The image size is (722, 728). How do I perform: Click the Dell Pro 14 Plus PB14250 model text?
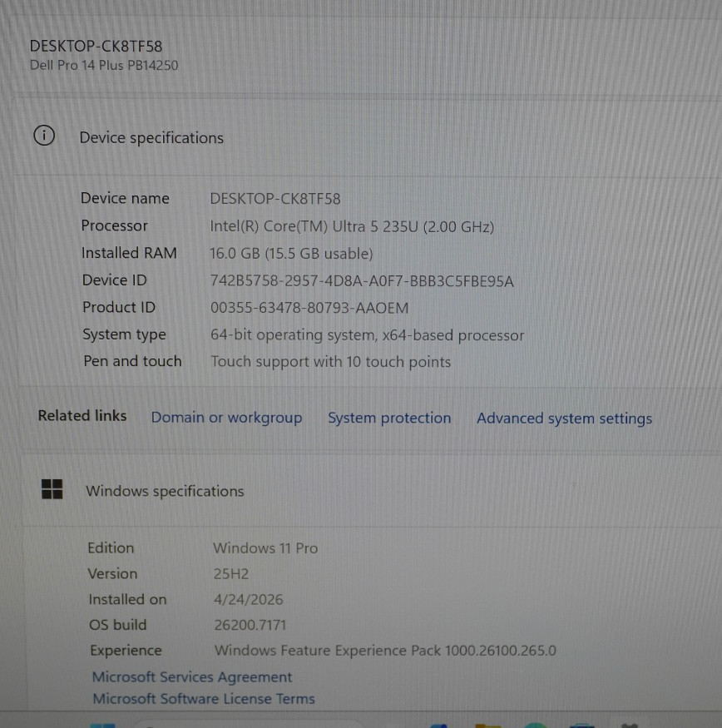pos(103,66)
